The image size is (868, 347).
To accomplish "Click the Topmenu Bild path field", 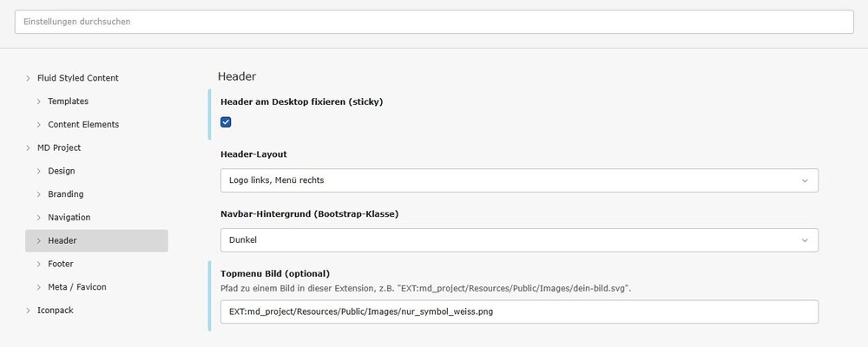I will coord(518,312).
